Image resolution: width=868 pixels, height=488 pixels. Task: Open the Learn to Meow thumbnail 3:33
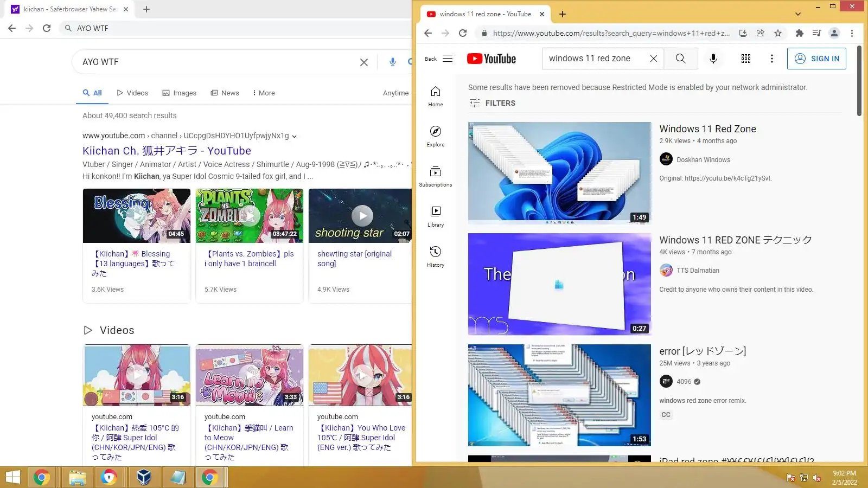[x=250, y=375]
